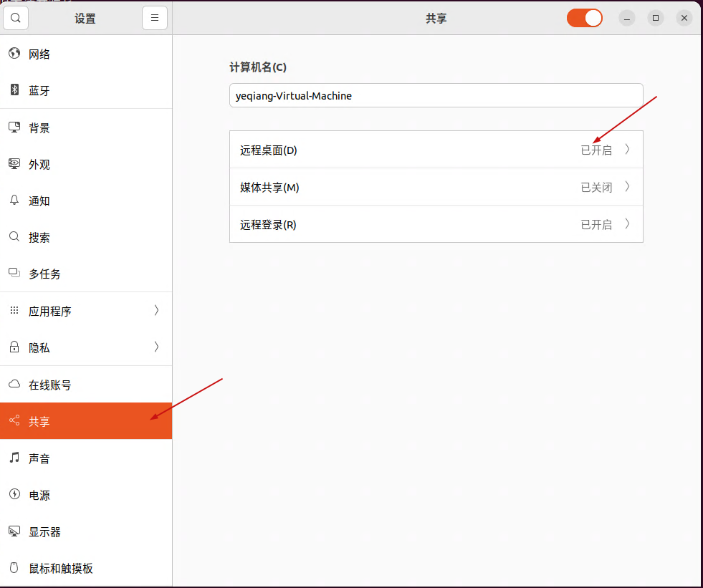Open 远程桌面 settings via its chevron
The height and width of the screenshot is (588, 703).
point(628,149)
